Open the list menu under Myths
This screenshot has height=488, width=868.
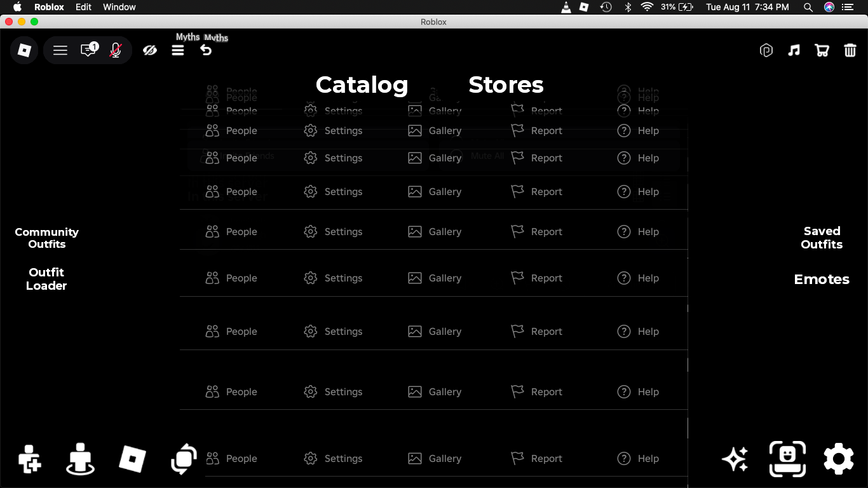point(178,50)
